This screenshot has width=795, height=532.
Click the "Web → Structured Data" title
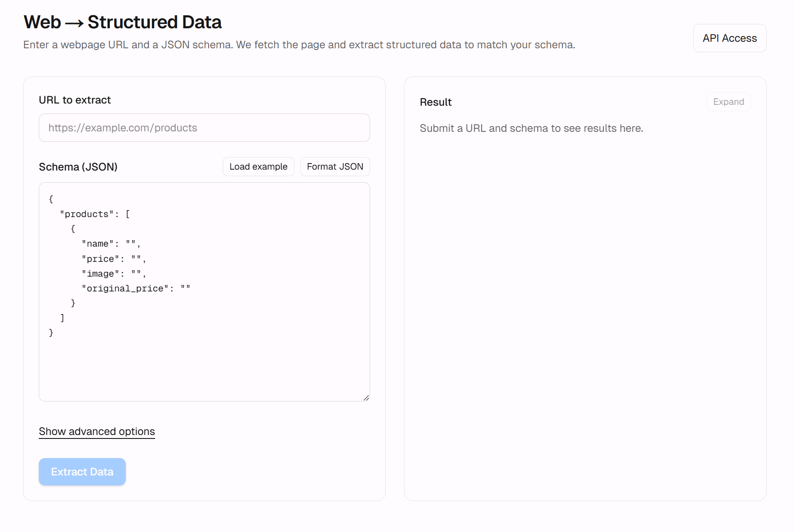click(x=122, y=22)
